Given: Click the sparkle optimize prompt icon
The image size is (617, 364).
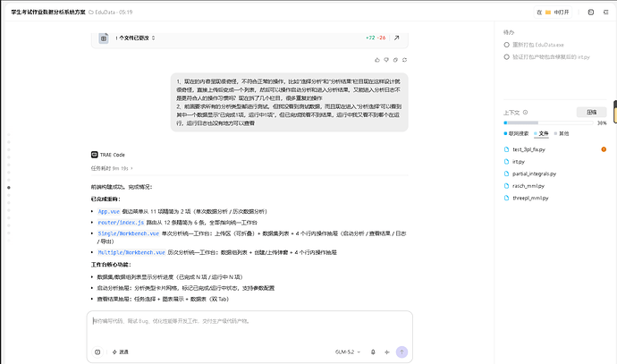Looking at the screenshot, I should 387,351.
